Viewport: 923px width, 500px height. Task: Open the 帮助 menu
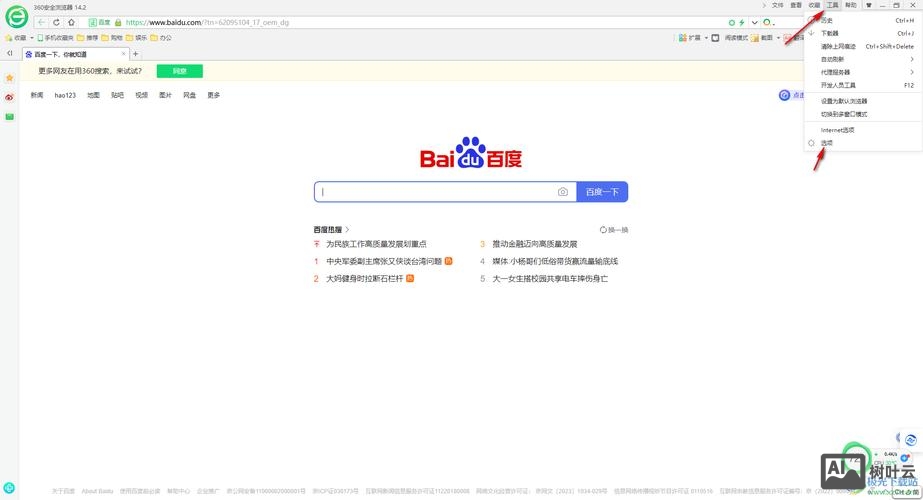coord(851,5)
